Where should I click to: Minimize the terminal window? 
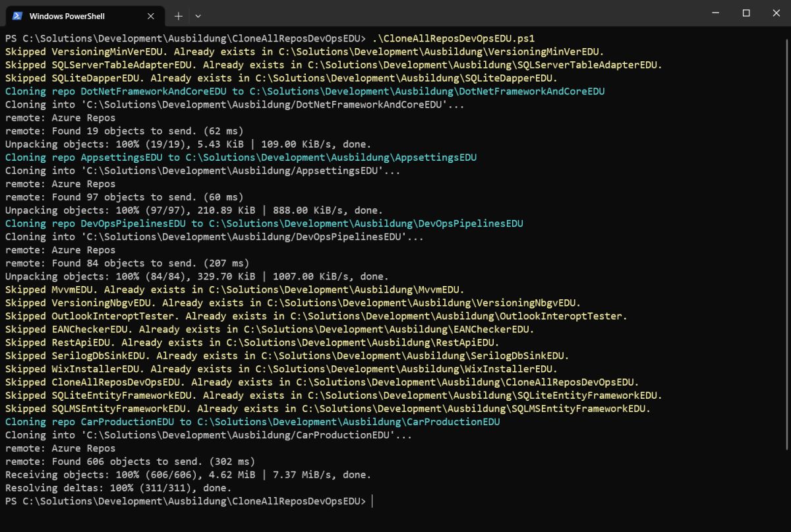tap(715, 13)
